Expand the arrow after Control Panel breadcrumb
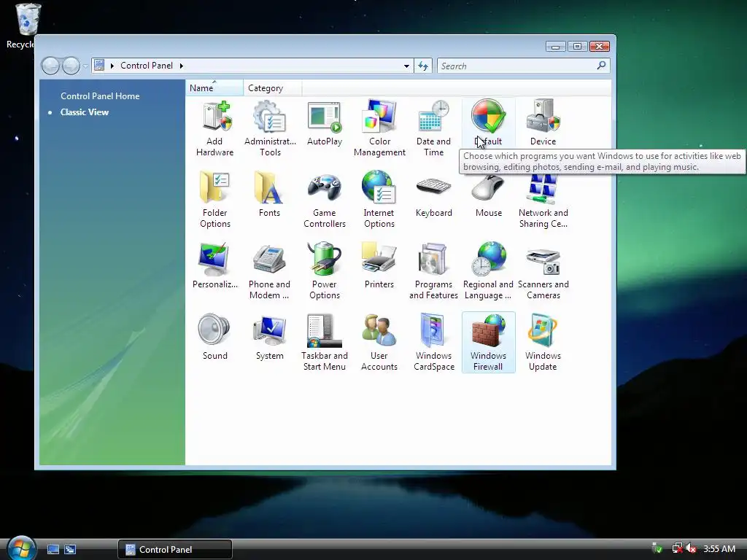The height and width of the screenshot is (560, 747). (182, 66)
